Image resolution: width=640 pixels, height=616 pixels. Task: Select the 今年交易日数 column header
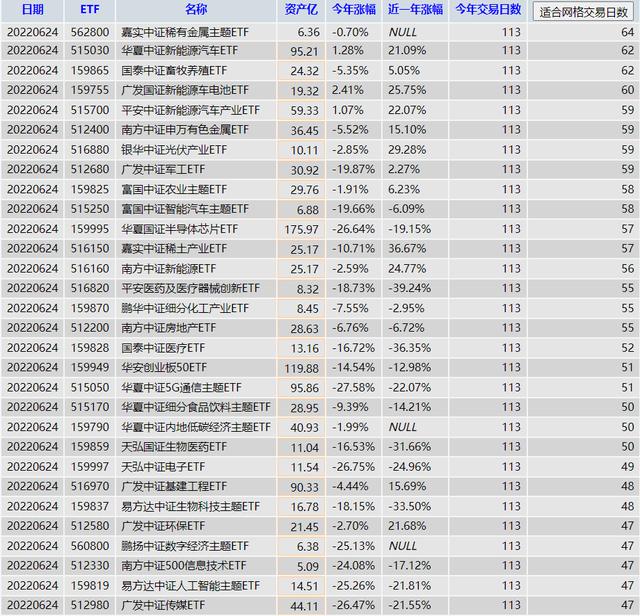(x=488, y=10)
